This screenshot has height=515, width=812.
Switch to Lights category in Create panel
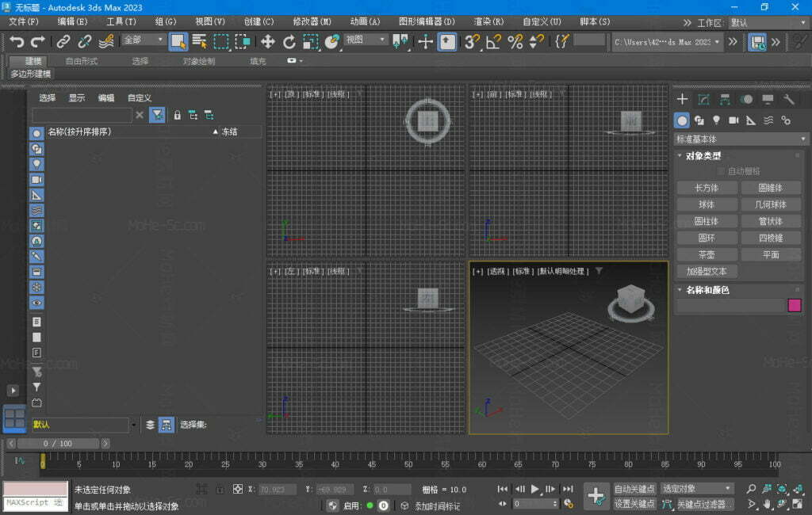pyautogui.click(x=716, y=120)
